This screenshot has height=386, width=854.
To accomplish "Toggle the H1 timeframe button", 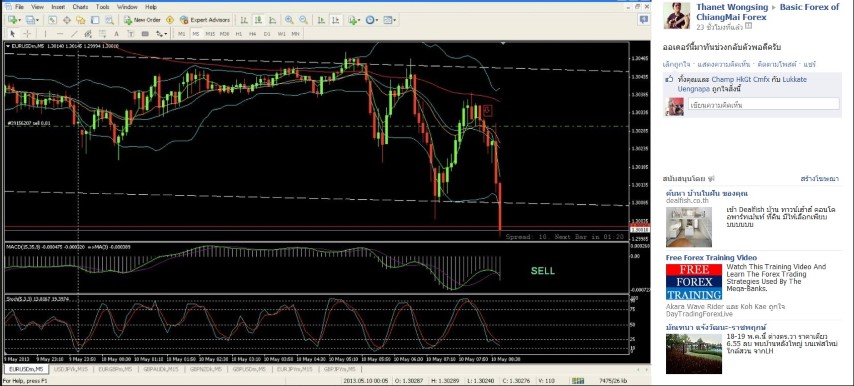I will click(x=239, y=33).
